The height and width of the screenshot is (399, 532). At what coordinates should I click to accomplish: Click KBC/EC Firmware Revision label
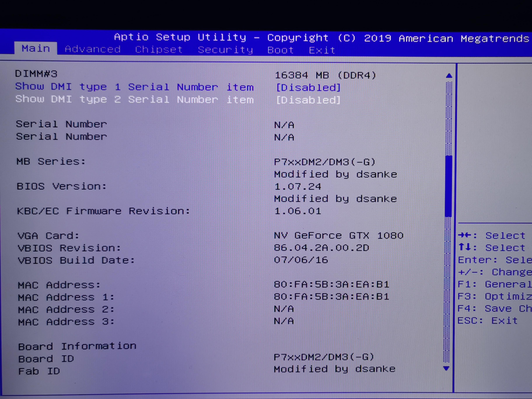[x=103, y=211]
